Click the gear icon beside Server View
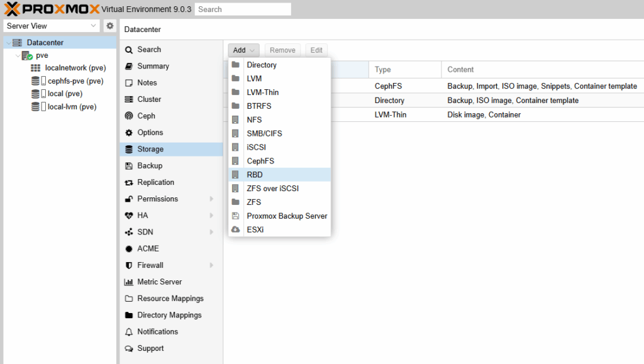 tap(110, 26)
